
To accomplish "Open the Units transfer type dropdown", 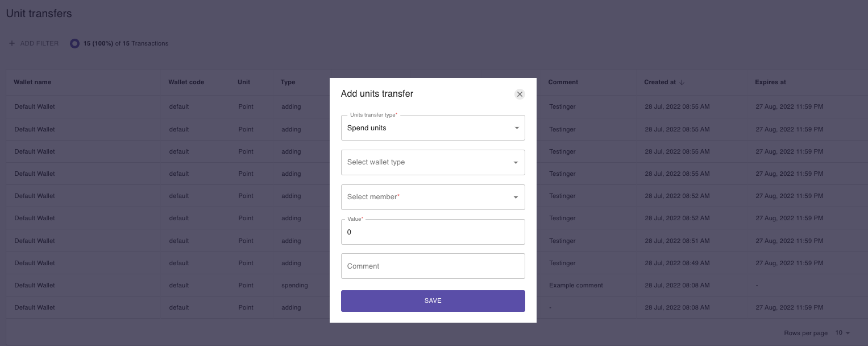I will [x=433, y=128].
